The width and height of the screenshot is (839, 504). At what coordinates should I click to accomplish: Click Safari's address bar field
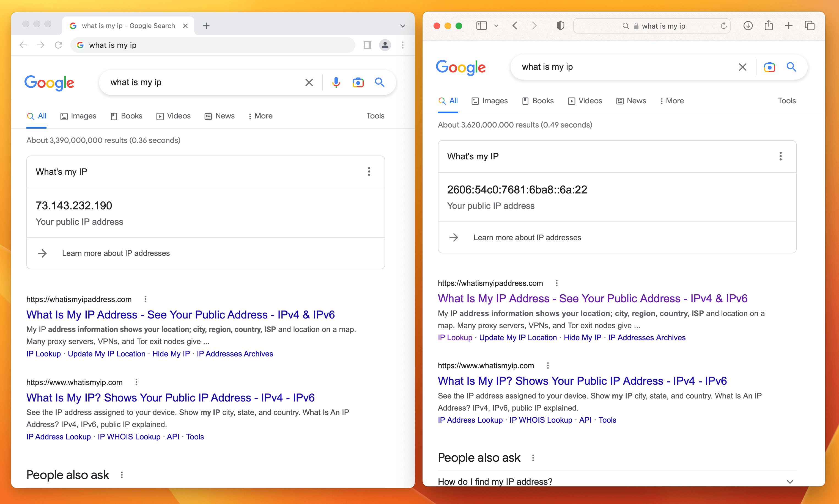(663, 26)
